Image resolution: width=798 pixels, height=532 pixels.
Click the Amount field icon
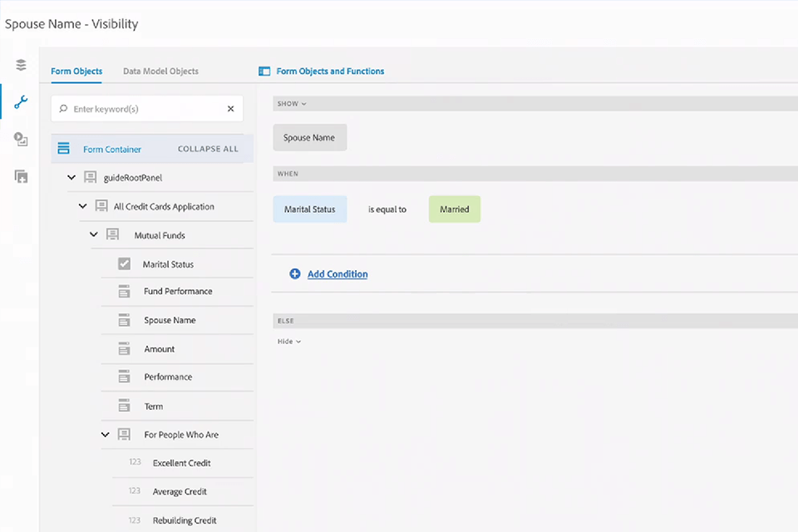coord(124,349)
